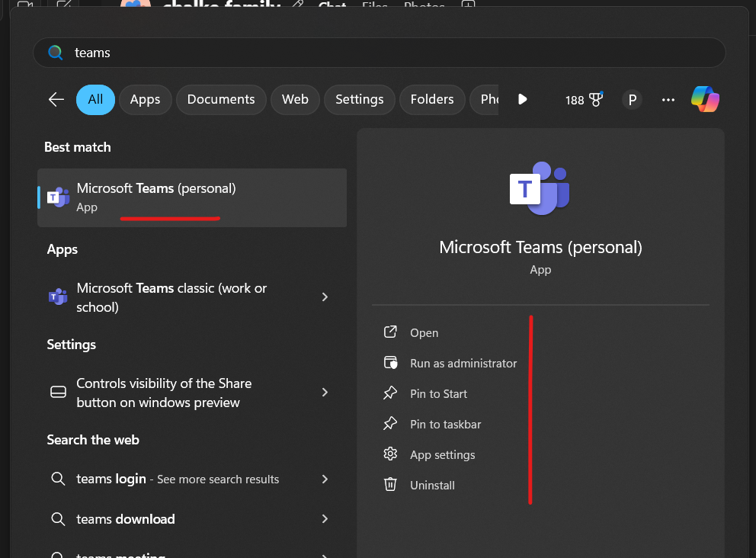Choose Uninstall for Teams personal

click(x=432, y=485)
